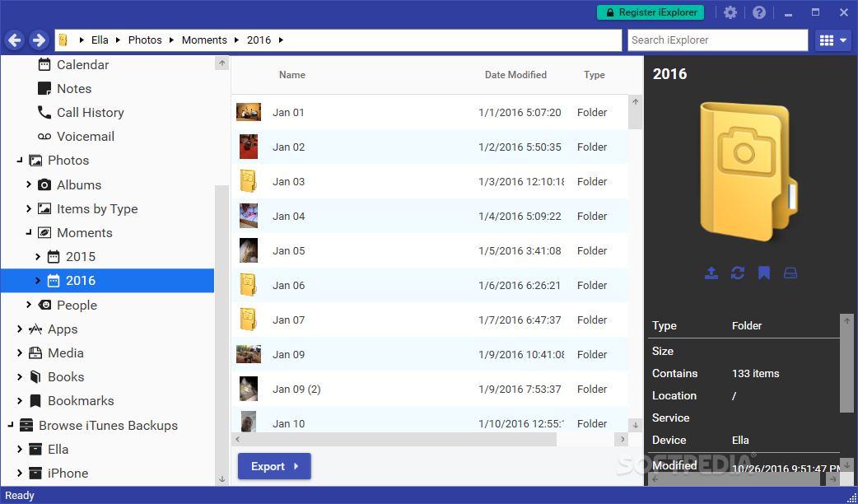Select the Jan 06 folder row
Viewport: 858px width, 504px height.
click(x=430, y=285)
